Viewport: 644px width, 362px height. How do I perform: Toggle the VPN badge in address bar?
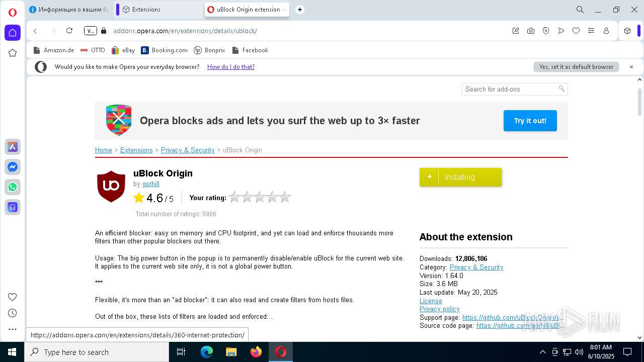(x=91, y=31)
